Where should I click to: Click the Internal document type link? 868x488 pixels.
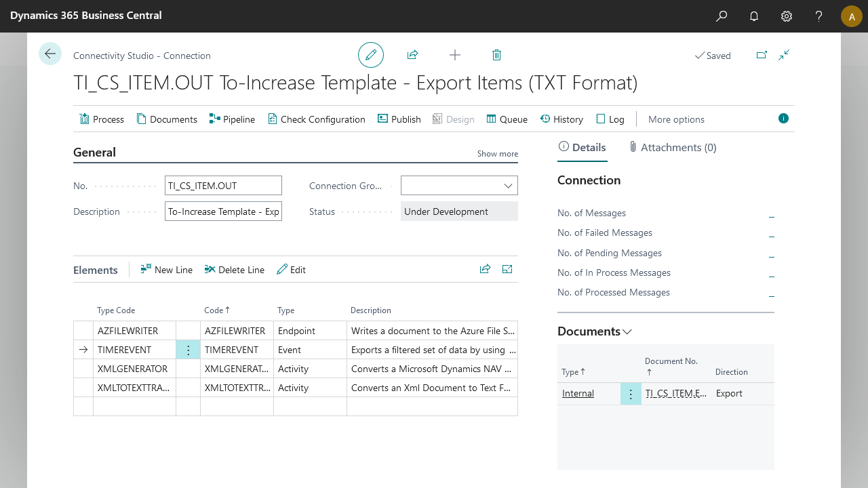click(578, 394)
